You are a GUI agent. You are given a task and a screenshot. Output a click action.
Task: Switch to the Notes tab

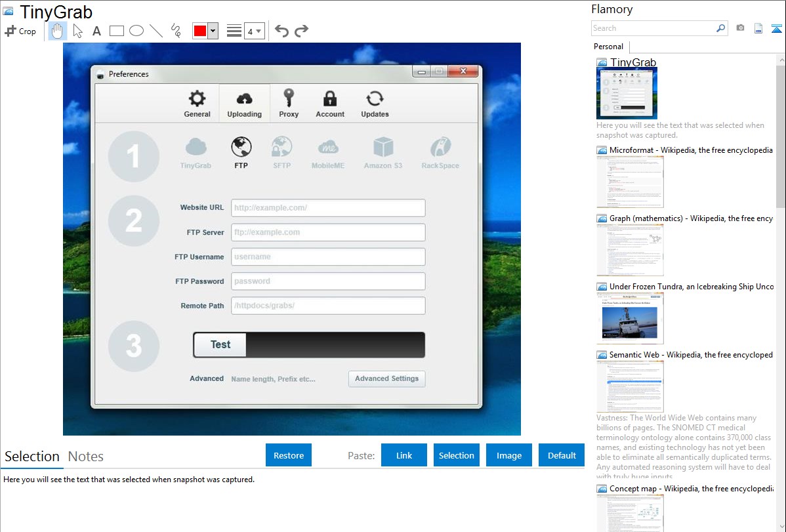coord(86,457)
